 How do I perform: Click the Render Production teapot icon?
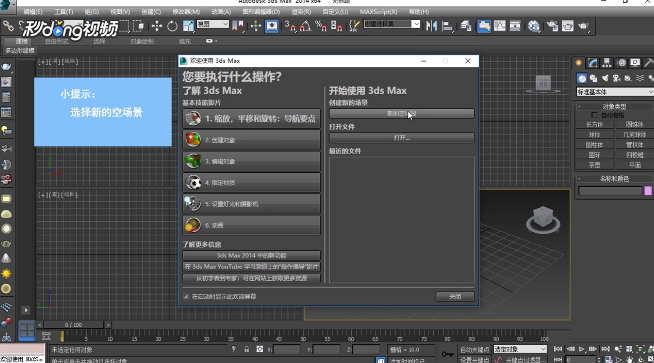tap(583, 26)
